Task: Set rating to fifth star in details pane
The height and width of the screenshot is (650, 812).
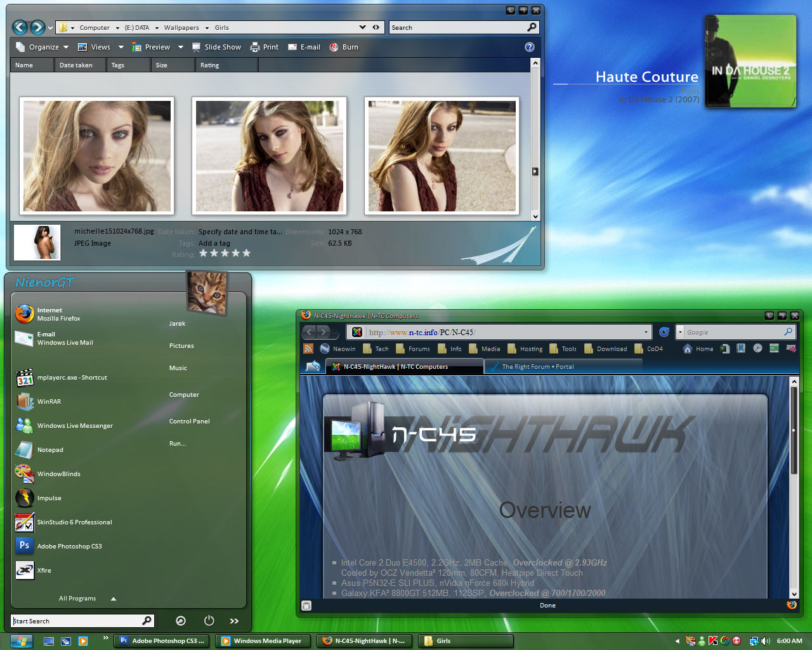Action: [x=246, y=253]
